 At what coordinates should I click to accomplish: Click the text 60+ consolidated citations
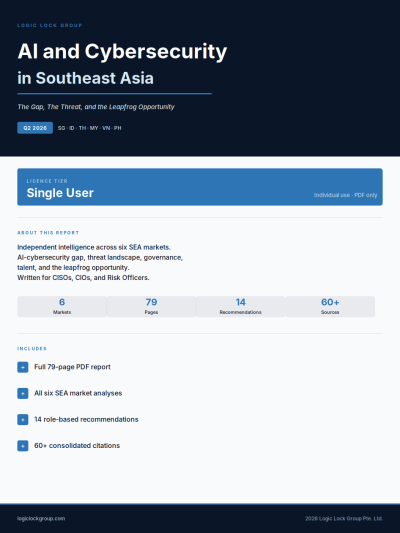pos(77,446)
